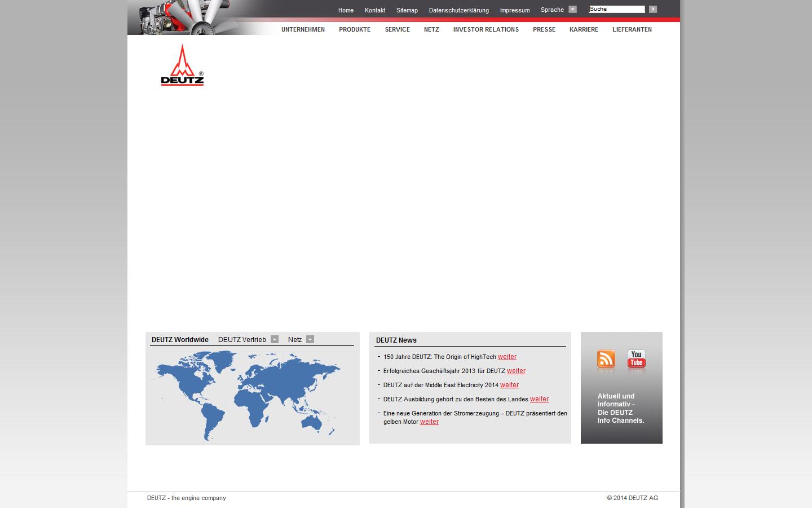Click the DEUTZ Info Channels text
Image resolution: width=812 pixels, height=508 pixels.
coord(621,408)
